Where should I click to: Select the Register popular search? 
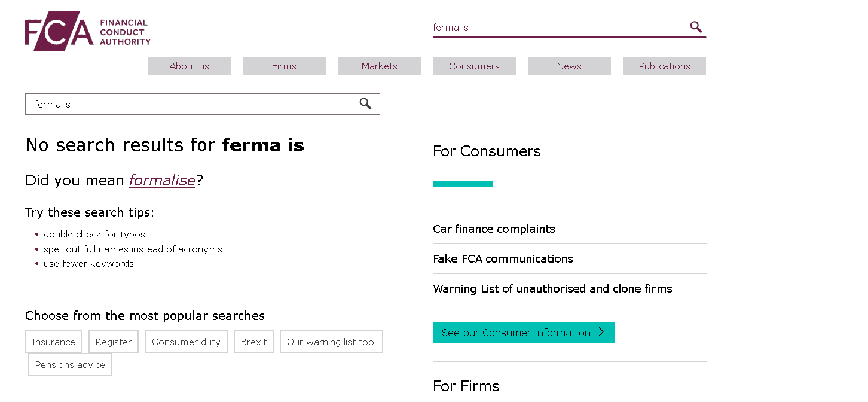[114, 342]
